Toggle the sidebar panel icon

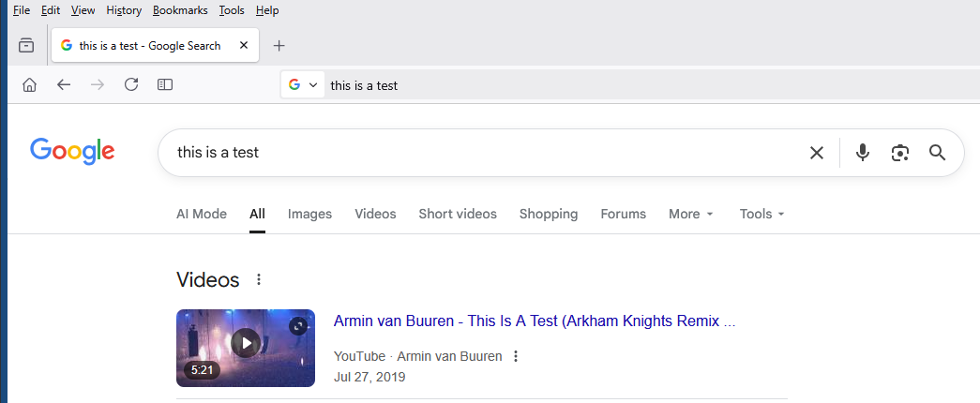coord(165,85)
